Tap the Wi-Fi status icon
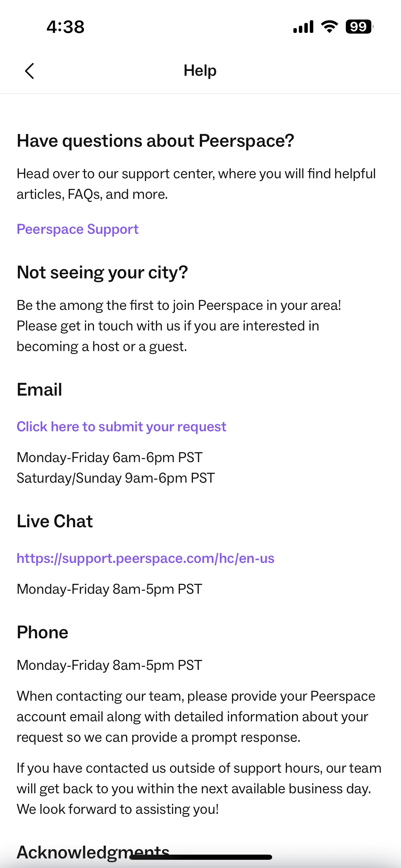Image resolution: width=401 pixels, height=868 pixels. point(329,27)
